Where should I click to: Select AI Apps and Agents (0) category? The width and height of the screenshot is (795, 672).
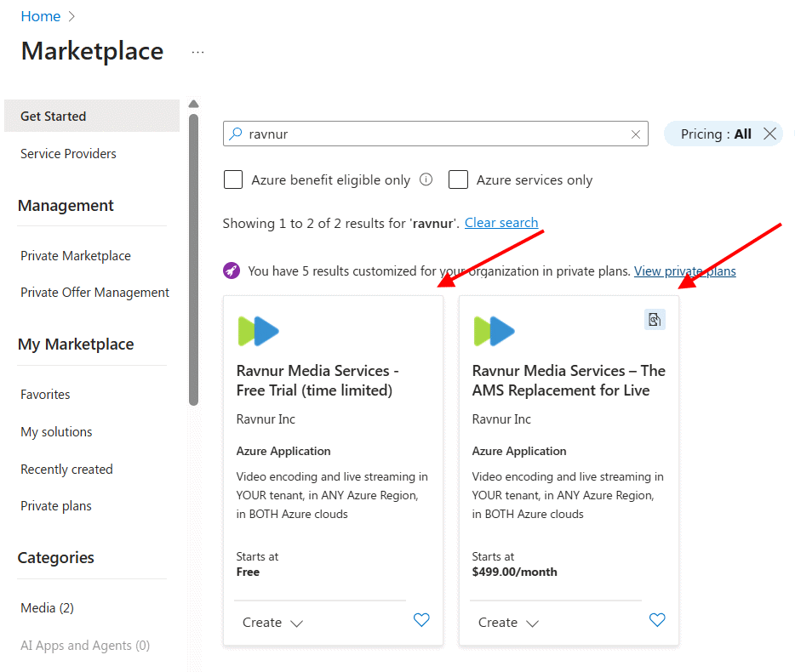click(x=85, y=645)
